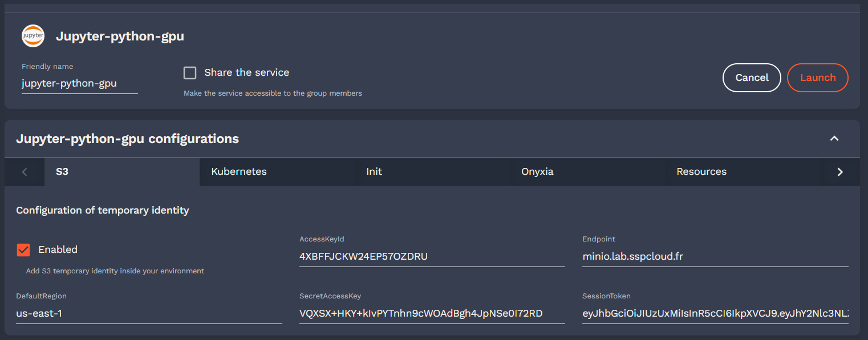
Task: Click the SessionToken input field
Action: pyautogui.click(x=715, y=313)
